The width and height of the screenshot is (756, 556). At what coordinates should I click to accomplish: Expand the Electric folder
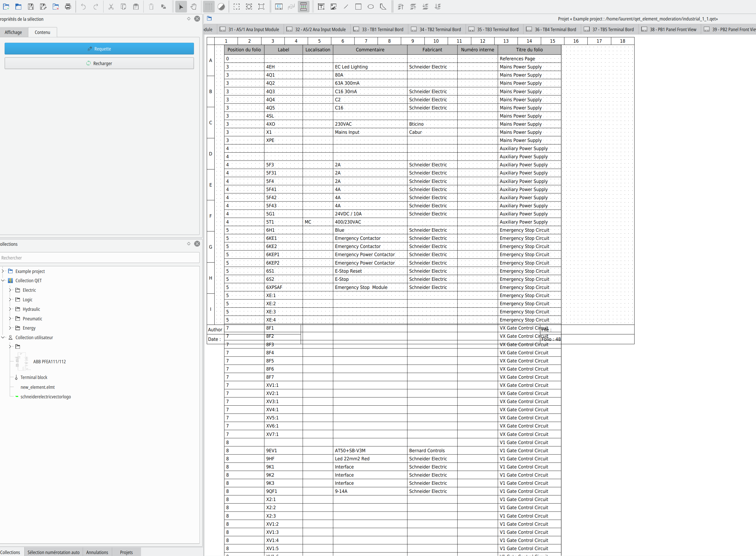pos(10,290)
